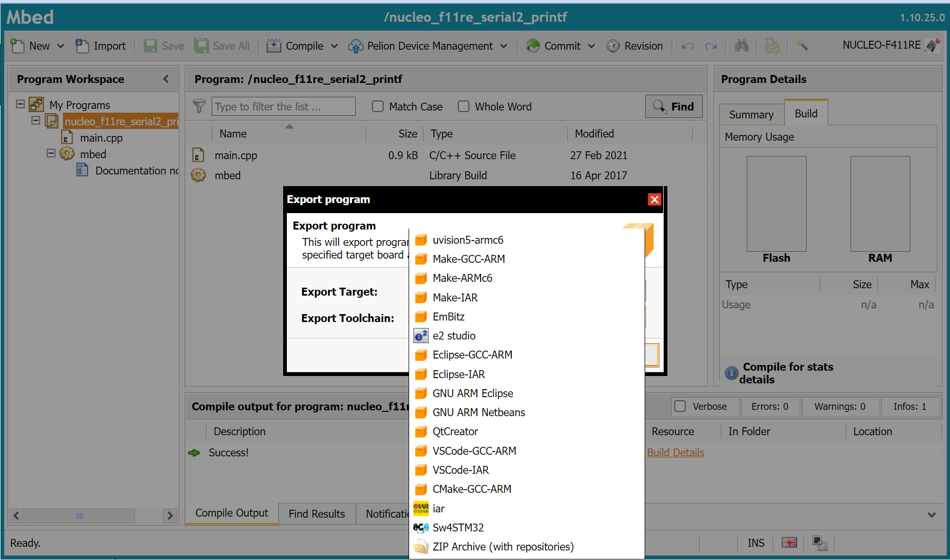Open the Commit dropdown arrow
The width and height of the screenshot is (950, 560).
592,46
